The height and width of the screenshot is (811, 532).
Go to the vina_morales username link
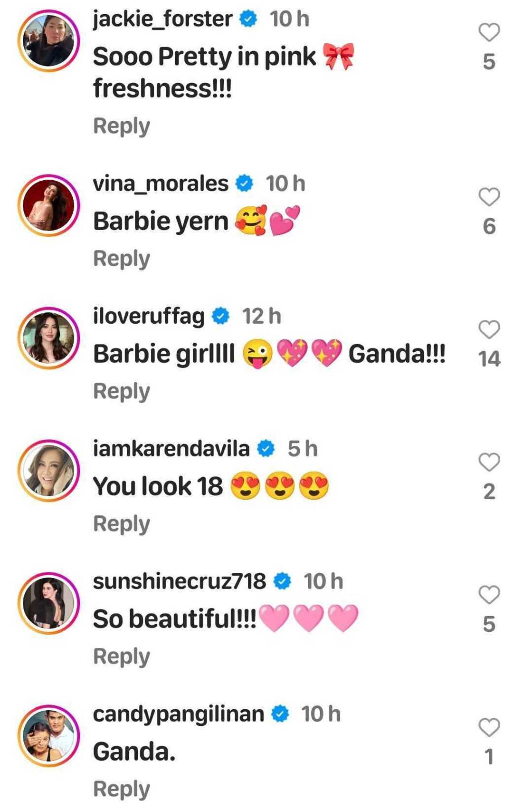161,183
